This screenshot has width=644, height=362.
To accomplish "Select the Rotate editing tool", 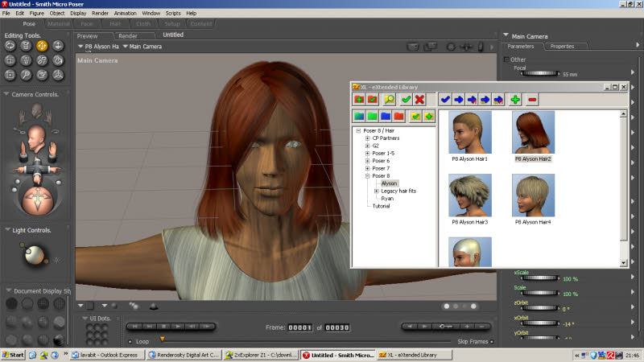I will [x=10, y=46].
